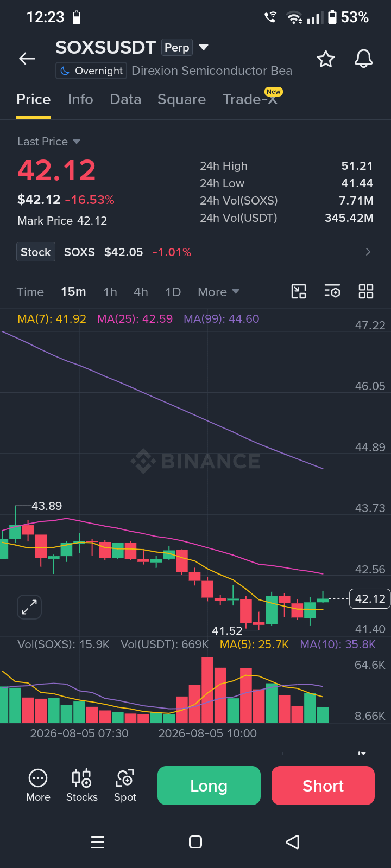Tap the 42.12 large price value
This screenshot has height=868, width=391.
(57, 170)
